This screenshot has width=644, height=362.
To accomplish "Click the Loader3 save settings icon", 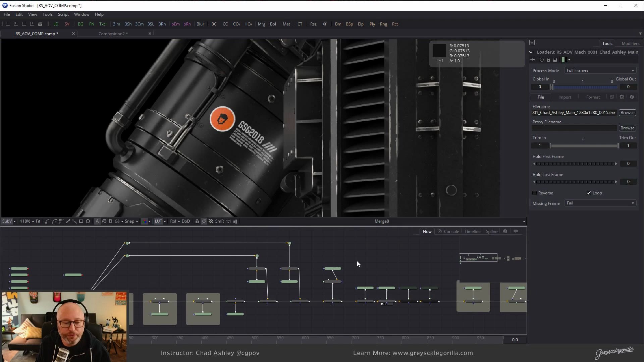I will click(x=555, y=60).
